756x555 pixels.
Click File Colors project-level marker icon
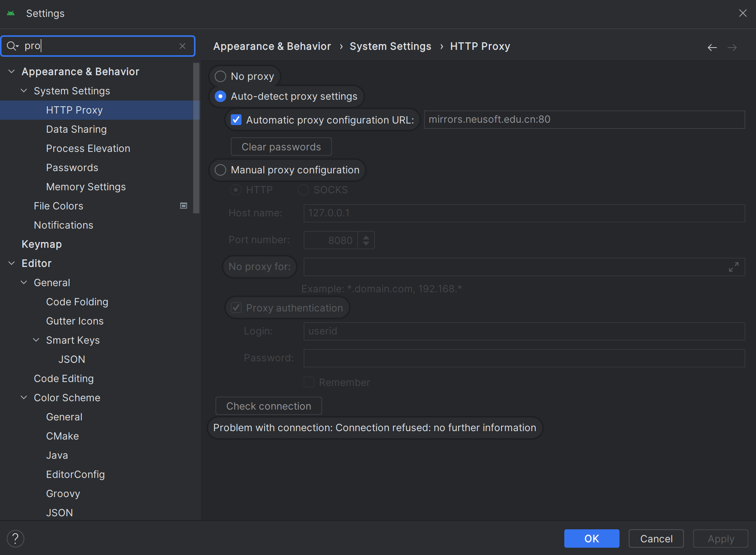[184, 206]
